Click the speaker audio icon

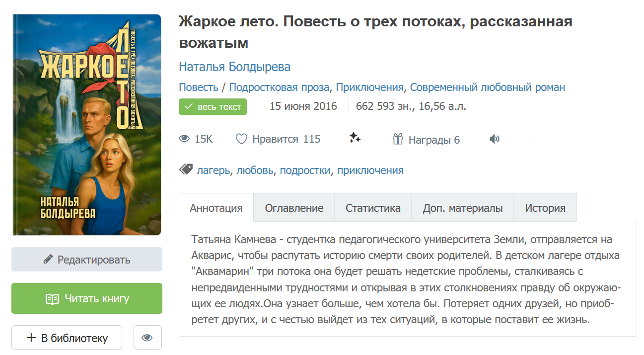(494, 139)
